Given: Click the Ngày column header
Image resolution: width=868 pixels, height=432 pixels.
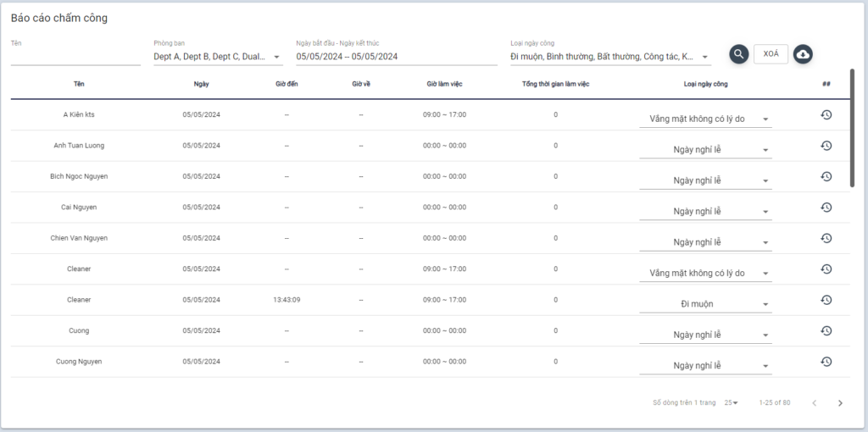Looking at the screenshot, I should tap(201, 84).
